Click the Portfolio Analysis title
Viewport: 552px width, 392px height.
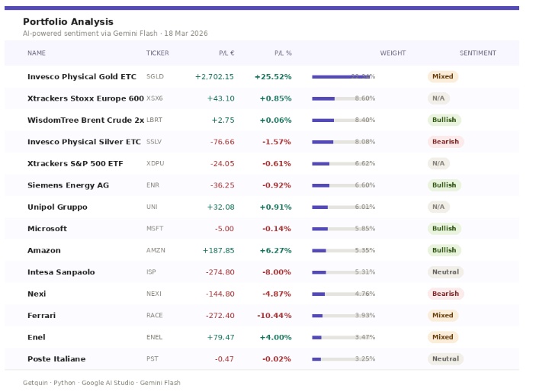coord(68,22)
